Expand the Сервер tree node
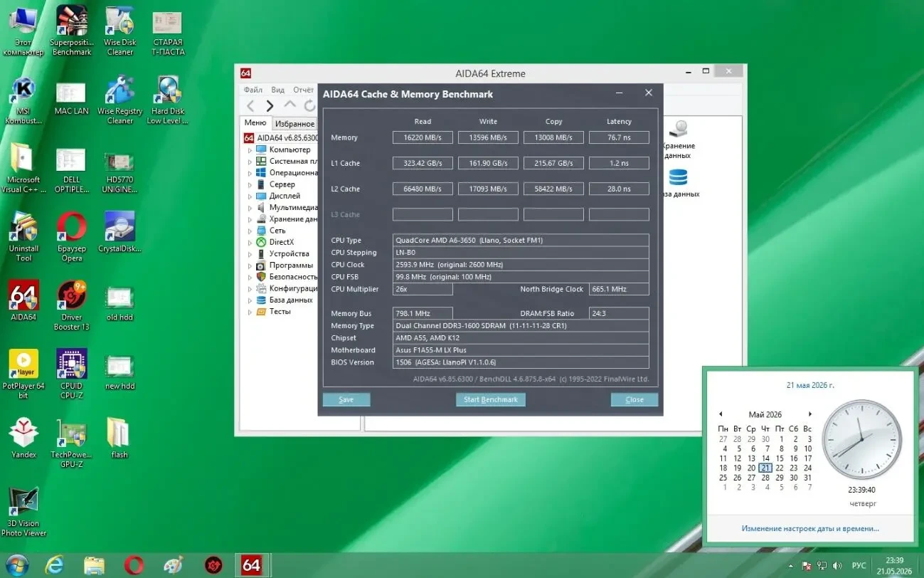 coord(250,184)
